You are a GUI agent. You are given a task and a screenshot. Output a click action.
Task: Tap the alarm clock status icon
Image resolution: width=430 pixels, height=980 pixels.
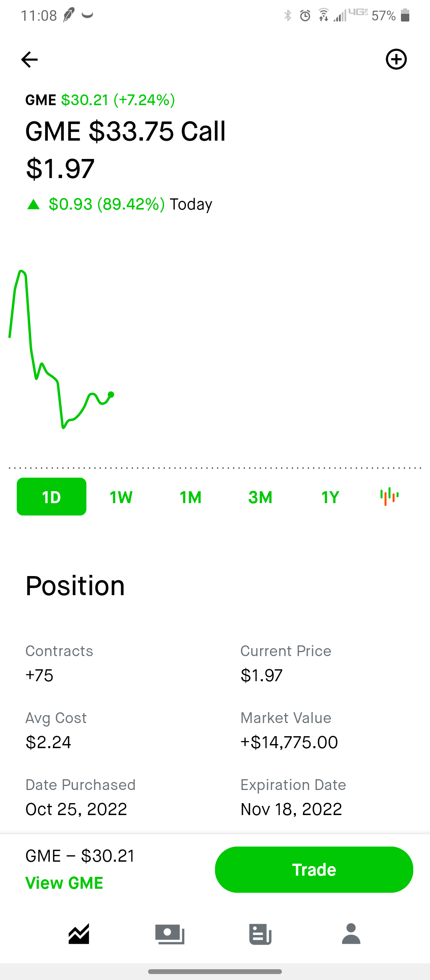tap(305, 16)
